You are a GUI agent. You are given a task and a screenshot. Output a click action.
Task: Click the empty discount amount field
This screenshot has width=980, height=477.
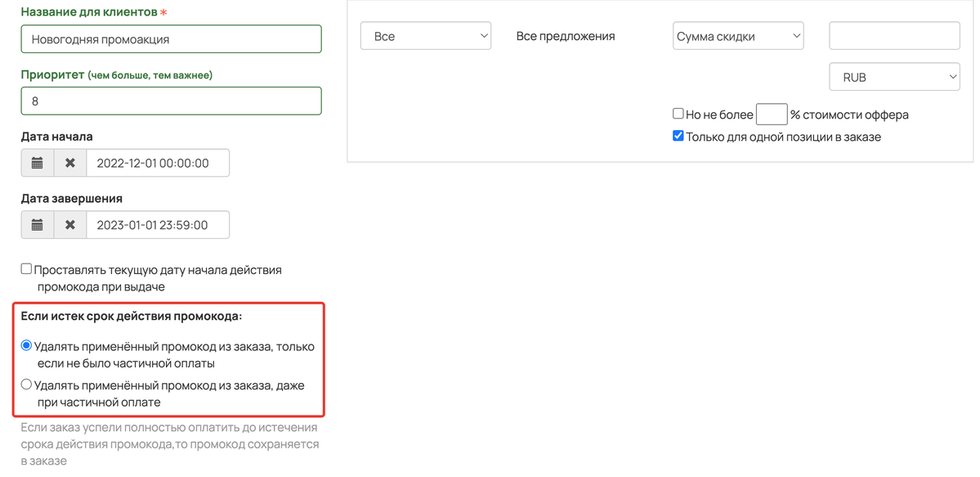tap(894, 36)
